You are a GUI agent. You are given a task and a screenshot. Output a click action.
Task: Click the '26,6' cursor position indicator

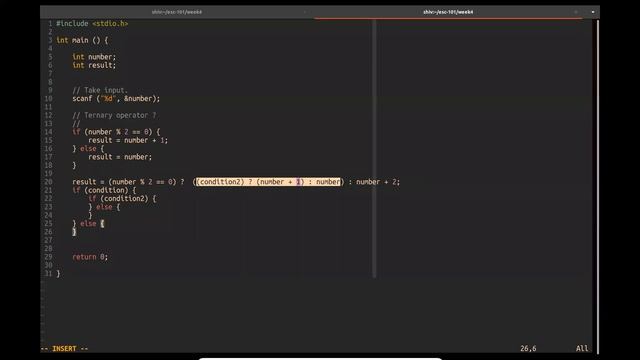click(x=528, y=349)
